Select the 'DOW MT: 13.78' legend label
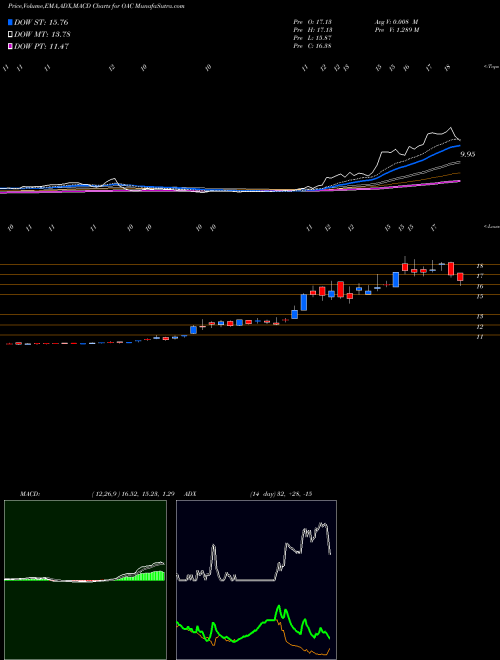The image size is (500, 660). (42, 35)
